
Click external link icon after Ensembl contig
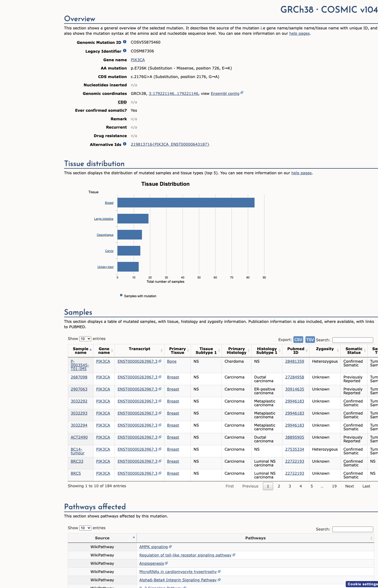coord(242,93)
